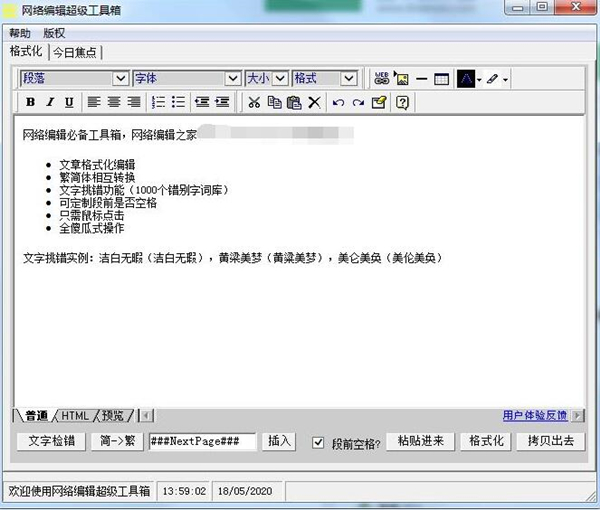
Task: Switch to the 今日焦点 tab
Action: click(76, 51)
